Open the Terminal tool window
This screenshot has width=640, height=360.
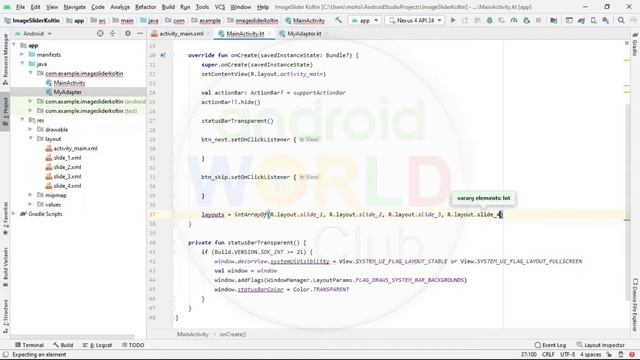coord(29,345)
